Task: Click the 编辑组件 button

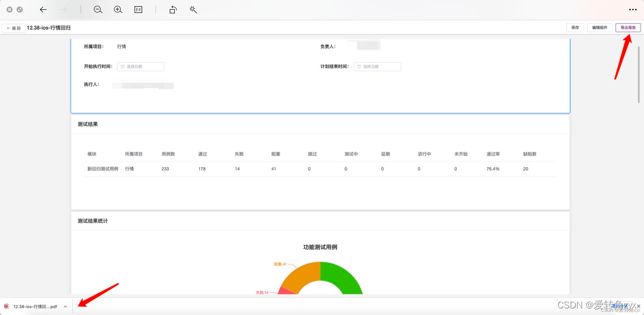Action: pos(599,27)
